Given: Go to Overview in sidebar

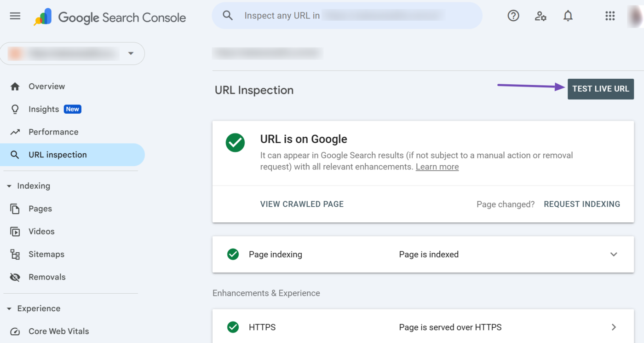Looking at the screenshot, I should pos(46,87).
